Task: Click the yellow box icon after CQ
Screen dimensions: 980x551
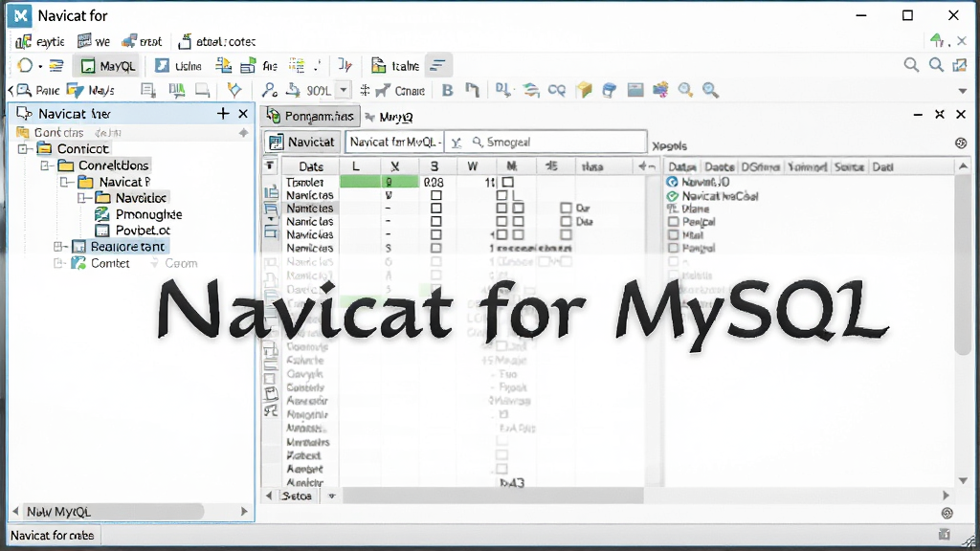Action: pos(585,91)
